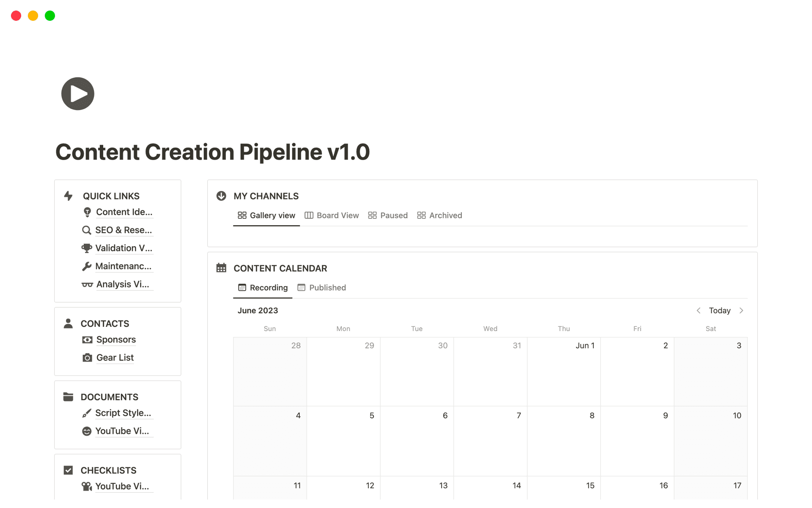Expand June 2023 month selector

click(257, 310)
